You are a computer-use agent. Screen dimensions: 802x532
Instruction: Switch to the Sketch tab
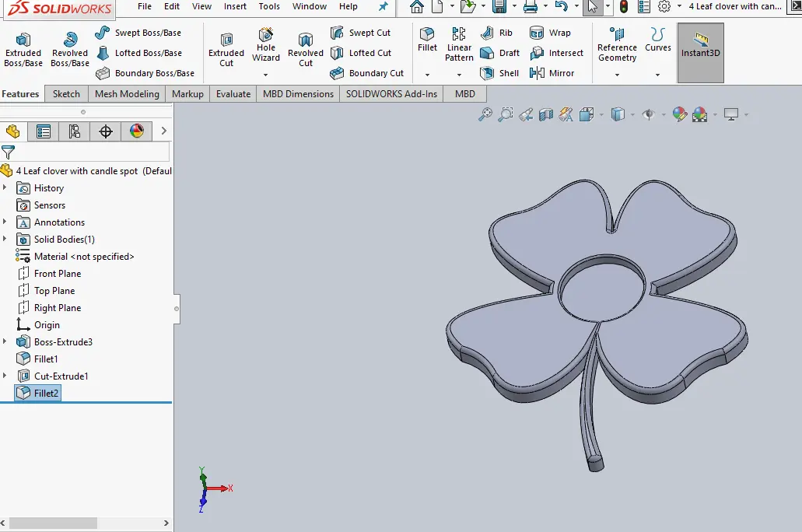66,93
